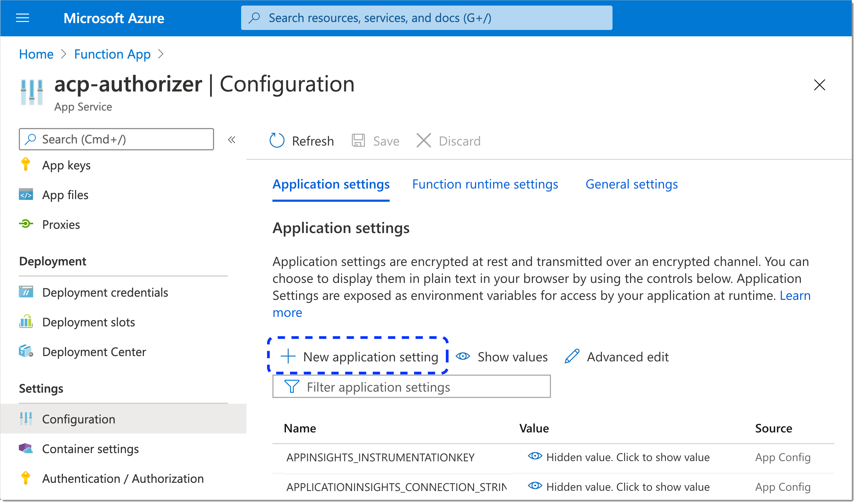Click the plus icon for new setting
The height and width of the screenshot is (504, 856).
point(288,357)
